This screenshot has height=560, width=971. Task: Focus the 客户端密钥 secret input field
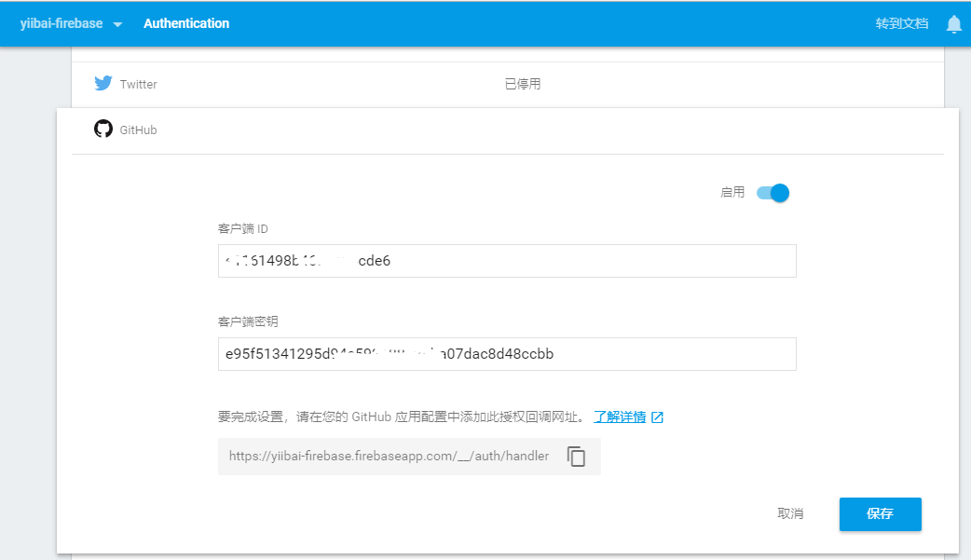[x=507, y=354]
